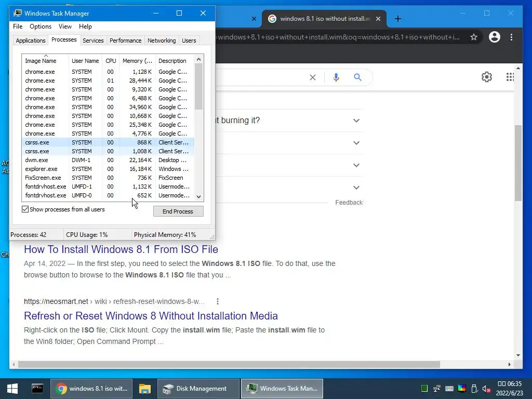532x399 pixels.
Task: Switch to the Services tab
Action: 93,41
